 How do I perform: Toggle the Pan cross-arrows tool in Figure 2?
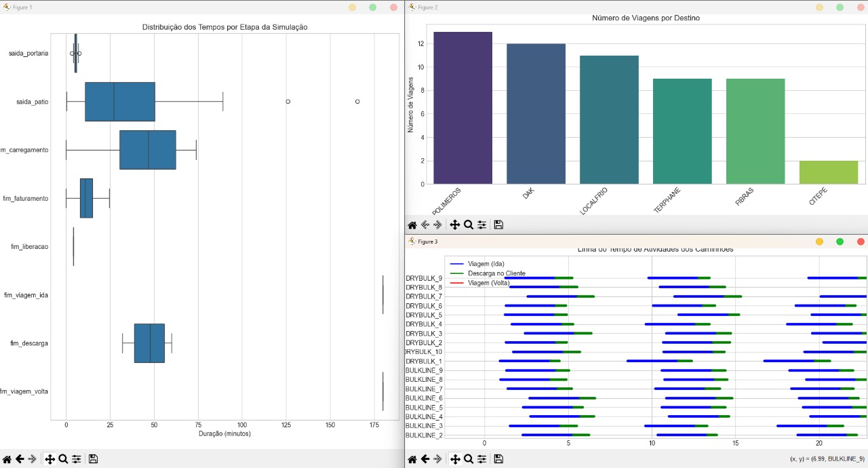(454, 225)
